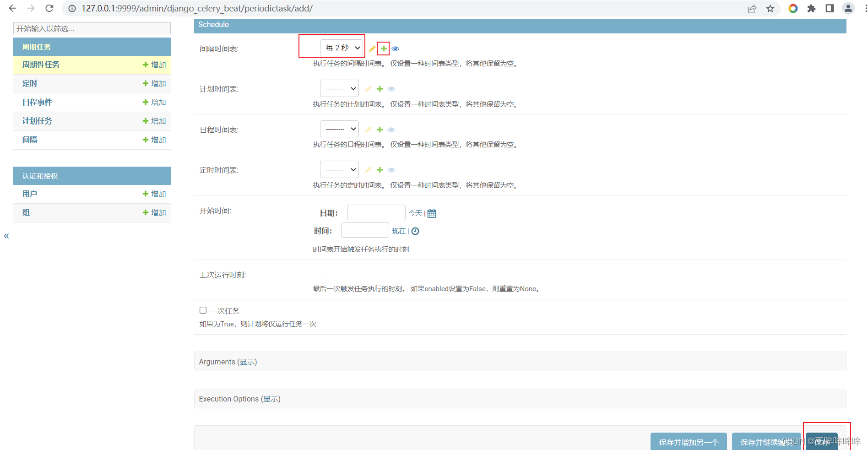Focus the sidebar filter input field
Image resolution: width=868 pixels, height=450 pixels.
92,29
